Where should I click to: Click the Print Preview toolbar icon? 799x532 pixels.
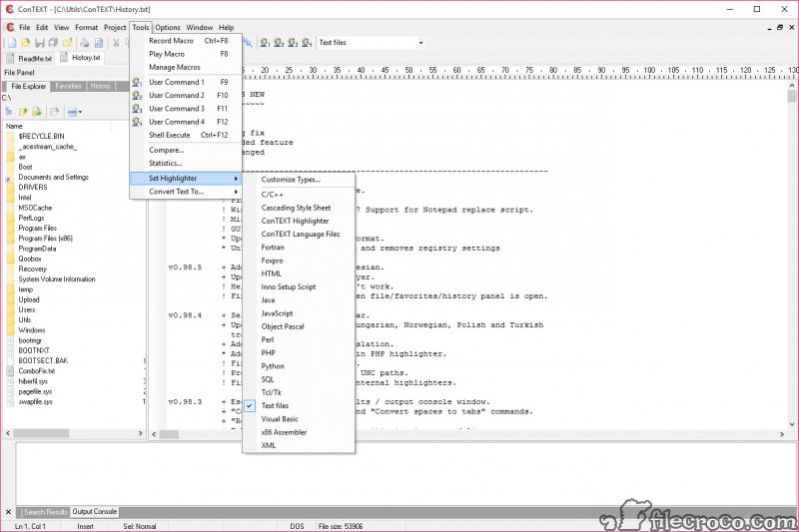point(99,43)
